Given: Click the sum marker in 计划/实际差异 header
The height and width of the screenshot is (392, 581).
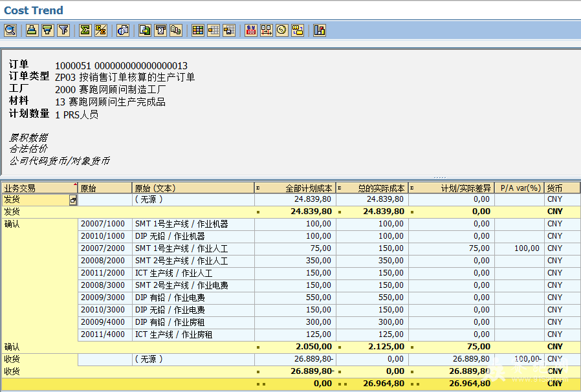Looking at the screenshot, I should click(x=411, y=188).
